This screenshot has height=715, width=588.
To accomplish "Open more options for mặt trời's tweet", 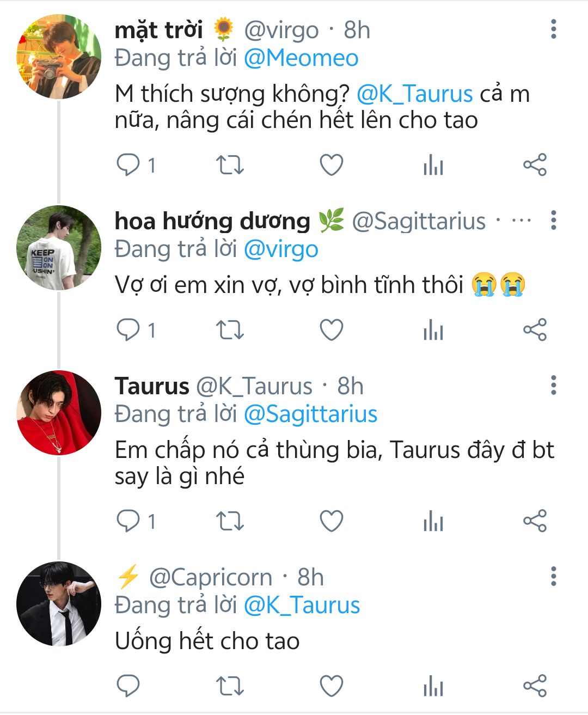I will 553,29.
